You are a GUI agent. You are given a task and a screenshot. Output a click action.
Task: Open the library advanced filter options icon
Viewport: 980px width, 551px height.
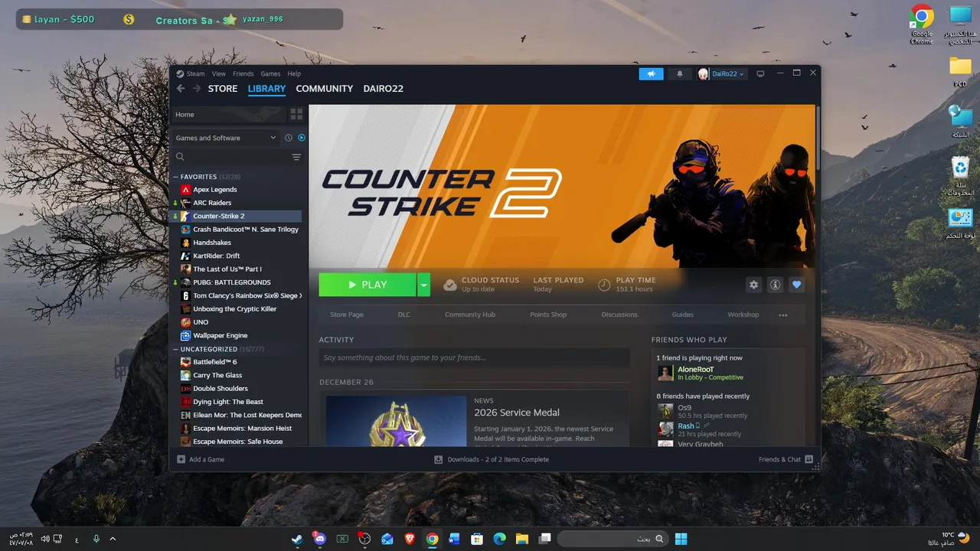pos(296,157)
